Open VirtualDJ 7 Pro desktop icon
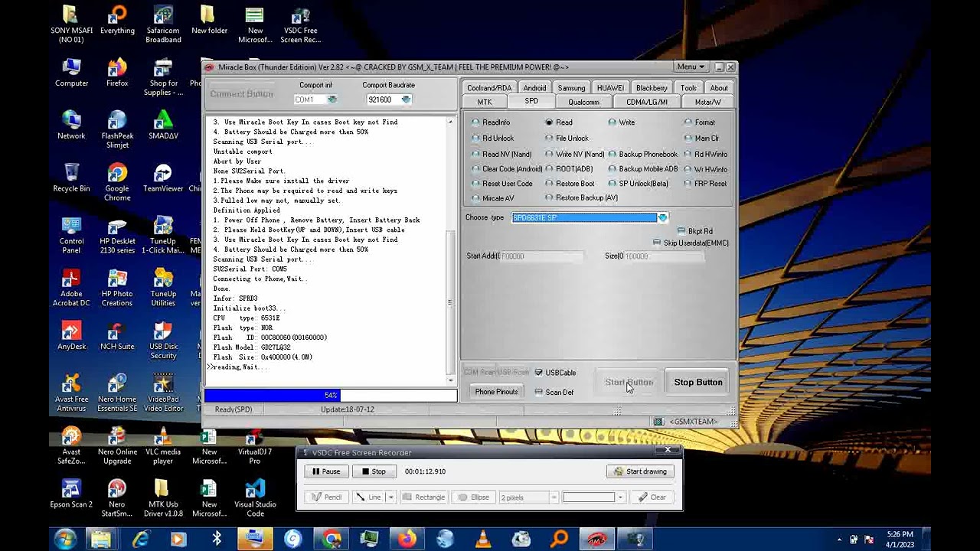Screen dimensions: 980x551 pos(255,447)
